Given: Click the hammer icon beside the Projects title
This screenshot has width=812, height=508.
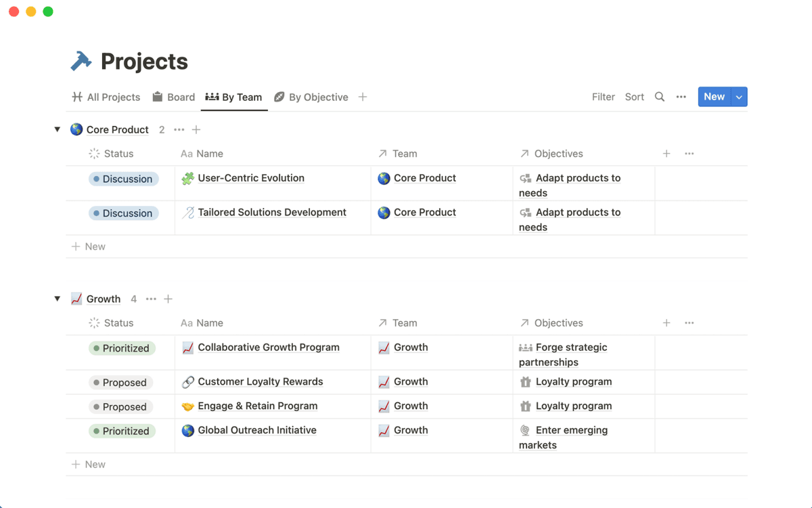Looking at the screenshot, I should click(x=81, y=61).
